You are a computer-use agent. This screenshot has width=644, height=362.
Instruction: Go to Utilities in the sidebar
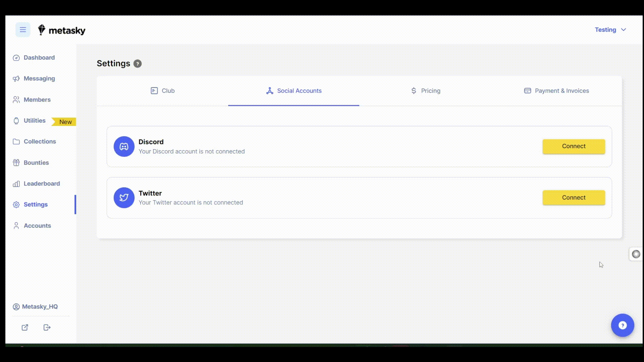pos(35,121)
